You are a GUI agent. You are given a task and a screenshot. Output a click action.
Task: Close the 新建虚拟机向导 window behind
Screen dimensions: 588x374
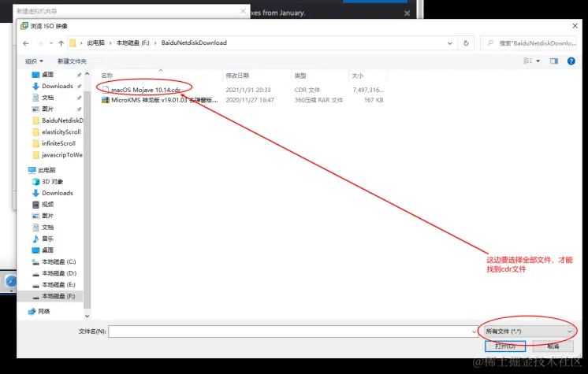click(x=243, y=11)
